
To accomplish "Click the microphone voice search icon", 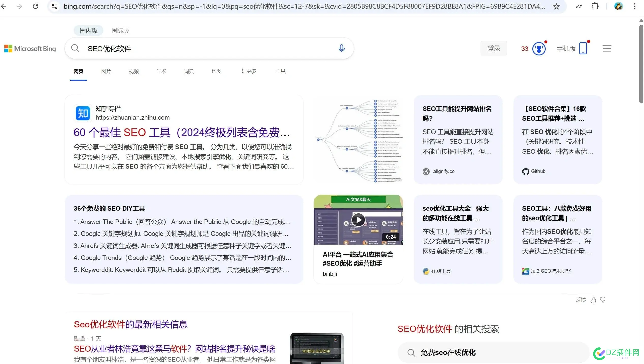I will click(341, 48).
